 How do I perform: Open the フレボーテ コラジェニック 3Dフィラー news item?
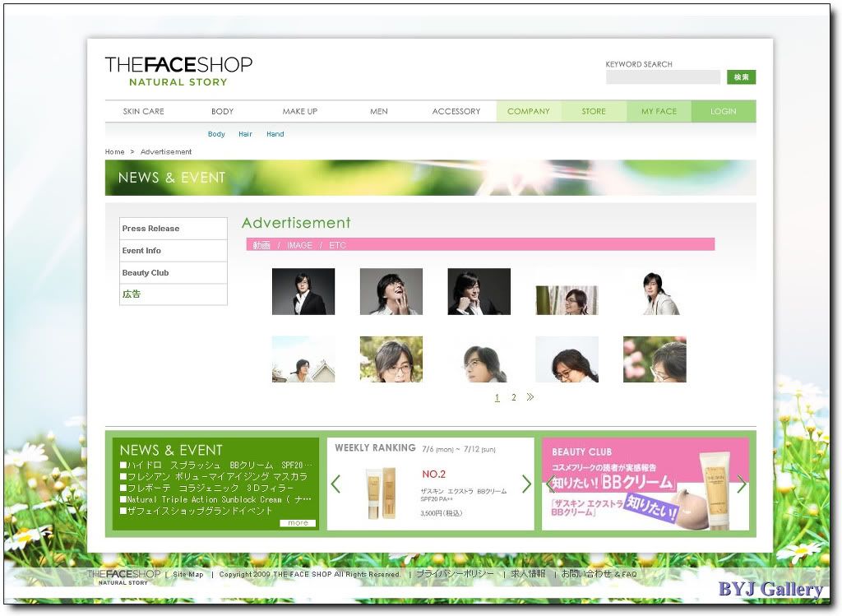(206, 488)
